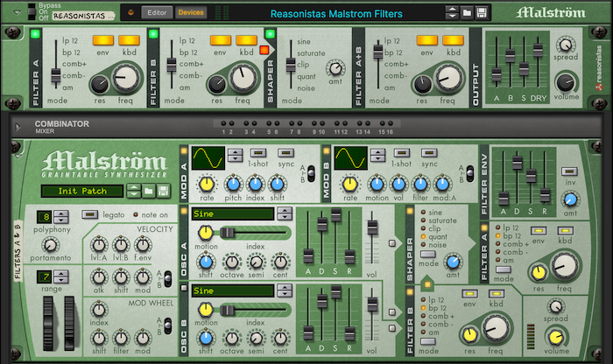Viewport: 613px width, 364px height.
Task: Step Malström Init Patch selector arrows
Action: tap(134, 191)
